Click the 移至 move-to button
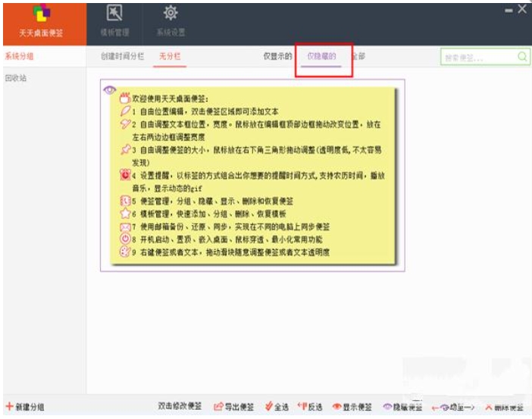 pyautogui.click(x=452, y=407)
